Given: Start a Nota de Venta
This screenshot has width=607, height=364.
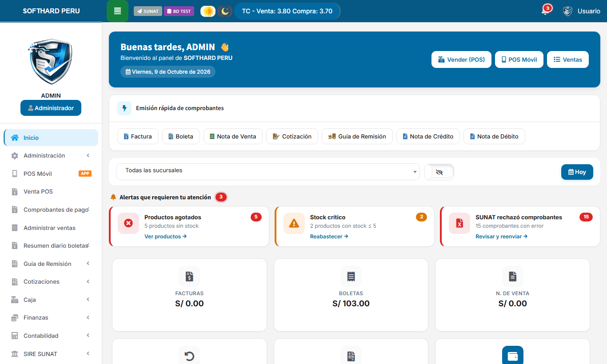Looking at the screenshot, I should point(233,136).
